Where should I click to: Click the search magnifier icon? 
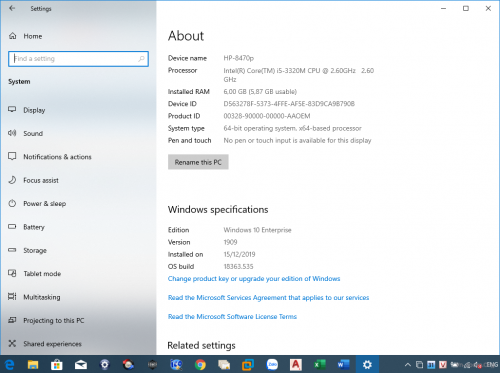[x=141, y=59]
